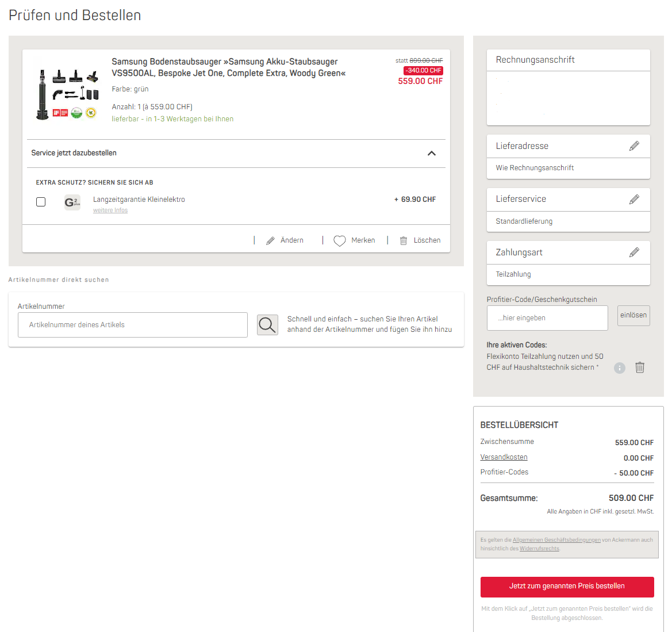Open the weitere Infos link

click(x=110, y=210)
